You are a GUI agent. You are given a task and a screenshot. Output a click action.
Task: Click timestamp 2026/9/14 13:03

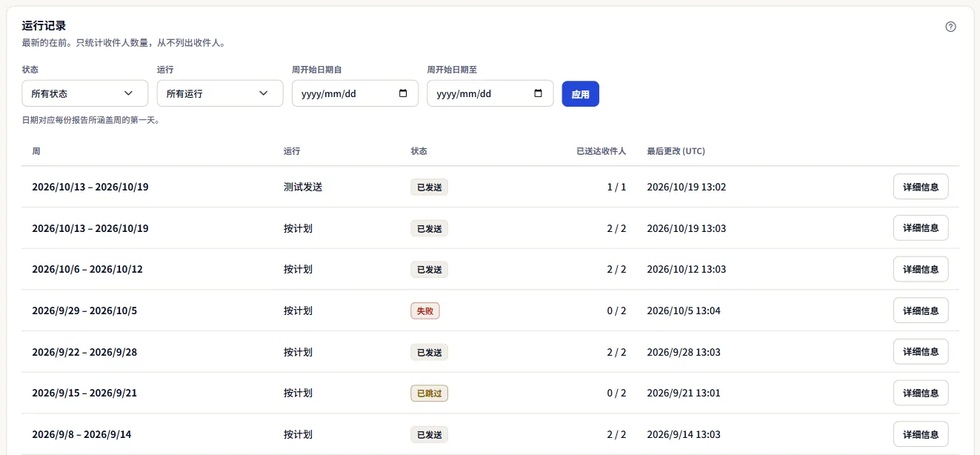click(684, 434)
